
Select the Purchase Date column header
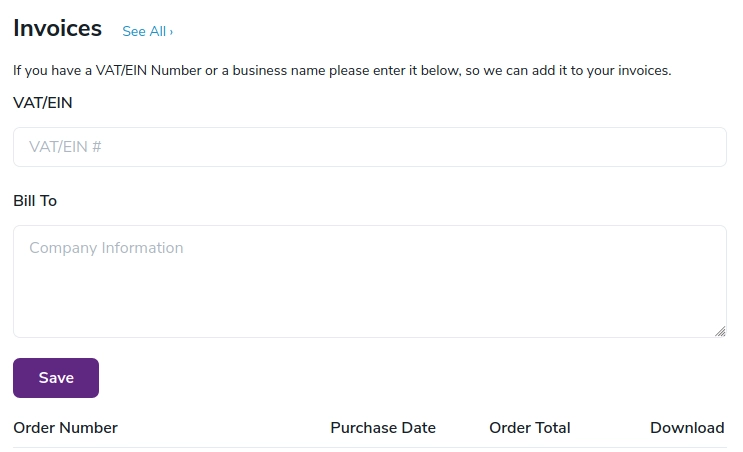383,428
